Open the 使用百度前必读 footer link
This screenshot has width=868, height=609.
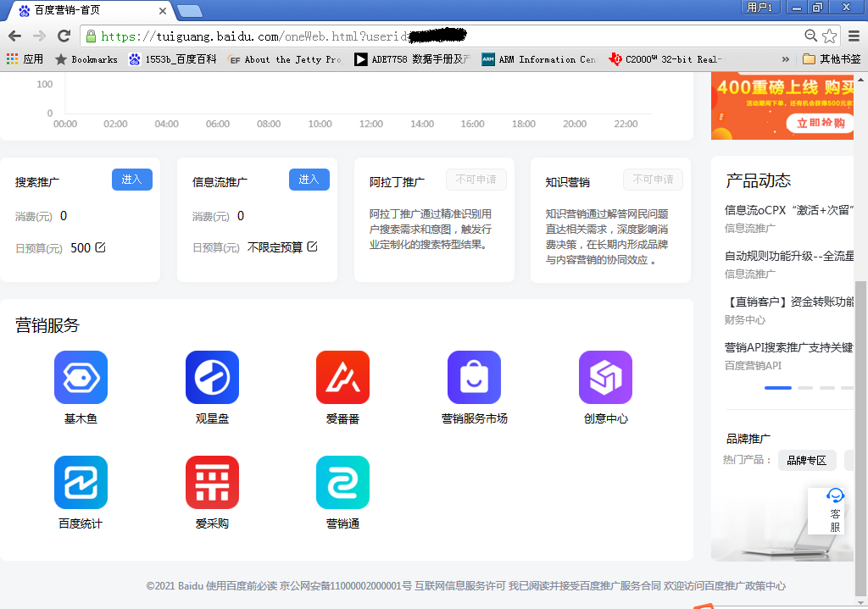(242, 586)
